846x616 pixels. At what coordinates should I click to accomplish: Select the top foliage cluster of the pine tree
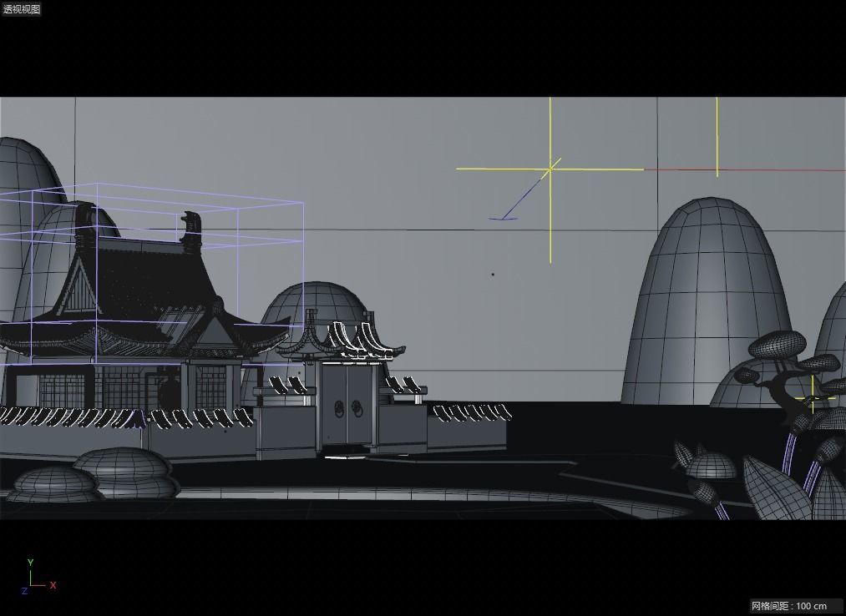[777, 344]
